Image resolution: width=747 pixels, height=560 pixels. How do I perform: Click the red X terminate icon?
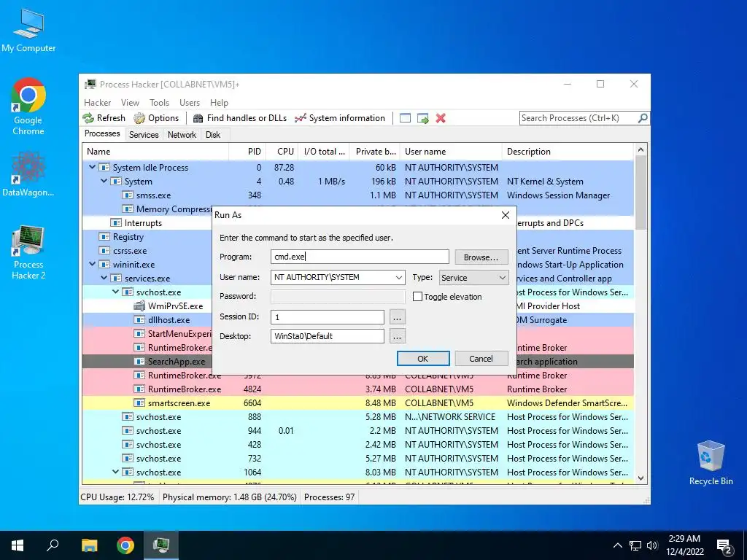[441, 118]
